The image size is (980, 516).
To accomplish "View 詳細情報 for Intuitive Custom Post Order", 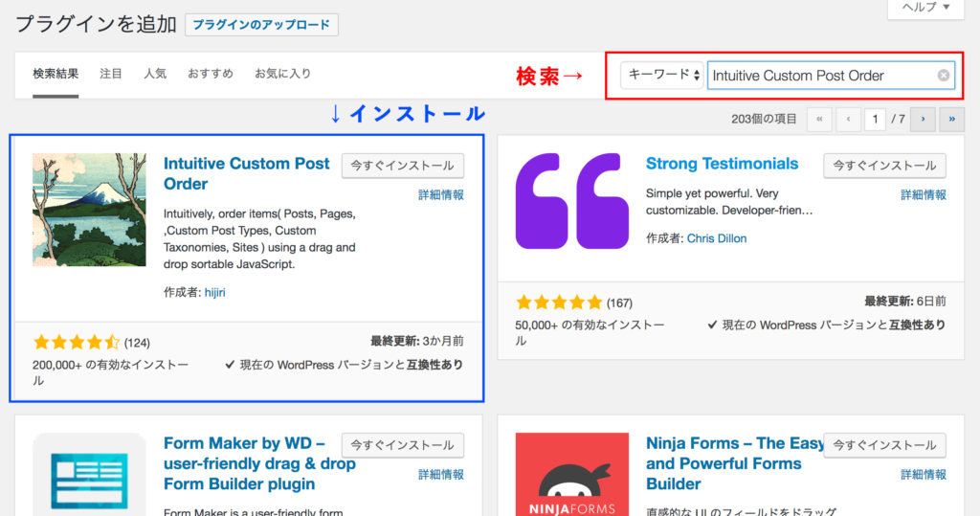I will coord(441,195).
